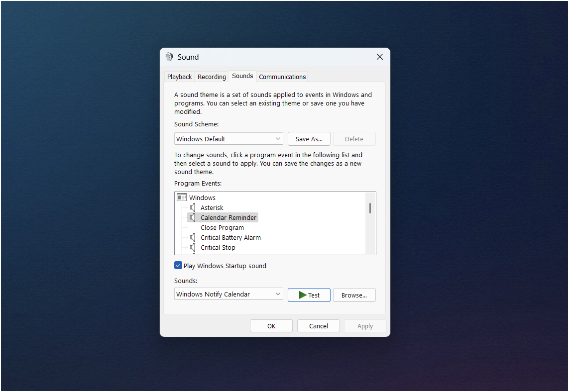
Task: Close the Sound dialog
Action: point(379,57)
